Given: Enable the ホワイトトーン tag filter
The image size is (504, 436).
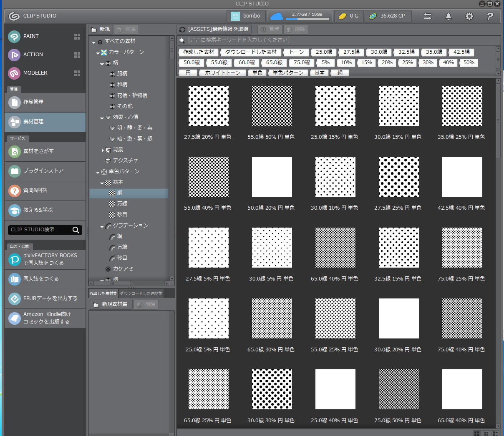Looking at the screenshot, I should [x=222, y=73].
